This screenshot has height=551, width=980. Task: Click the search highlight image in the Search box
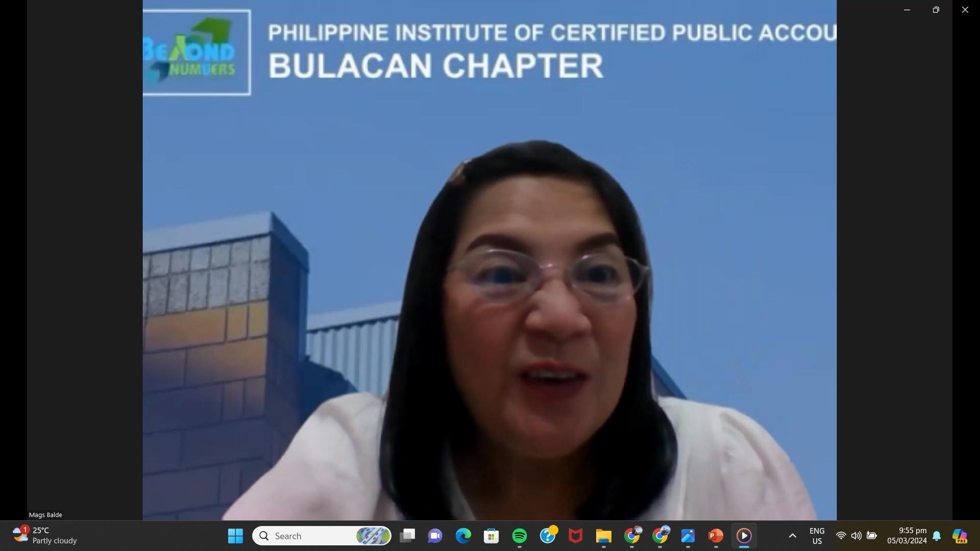(x=373, y=536)
